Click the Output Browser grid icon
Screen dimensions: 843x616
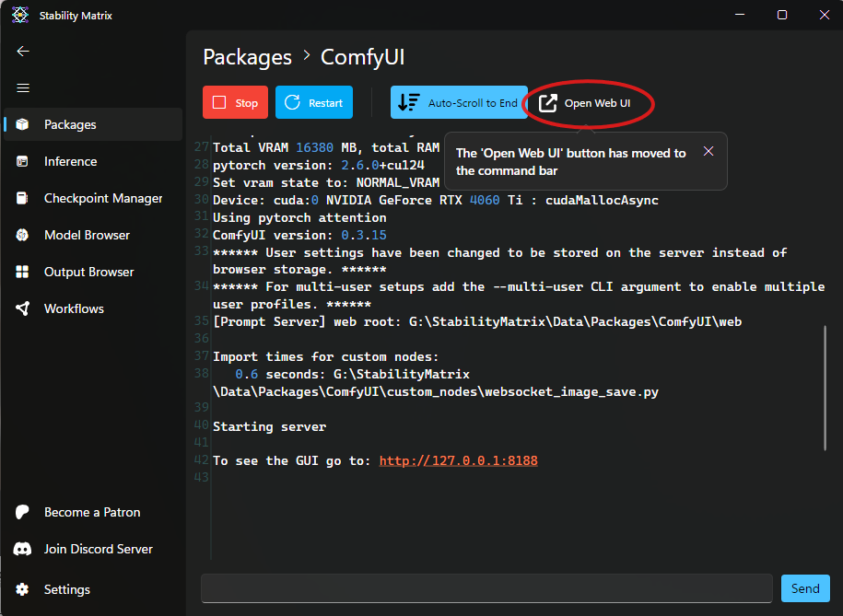pyautogui.click(x=22, y=272)
